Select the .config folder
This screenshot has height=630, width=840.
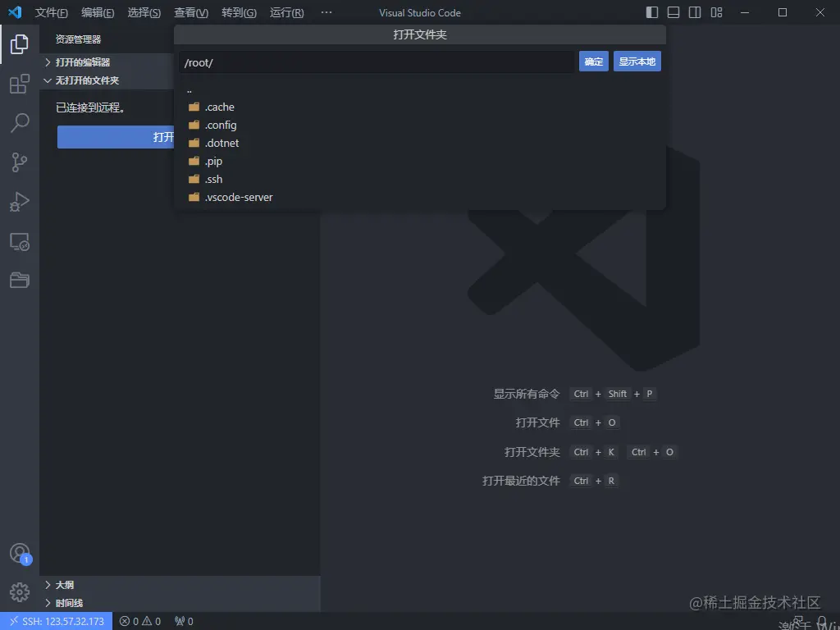[420, 125]
